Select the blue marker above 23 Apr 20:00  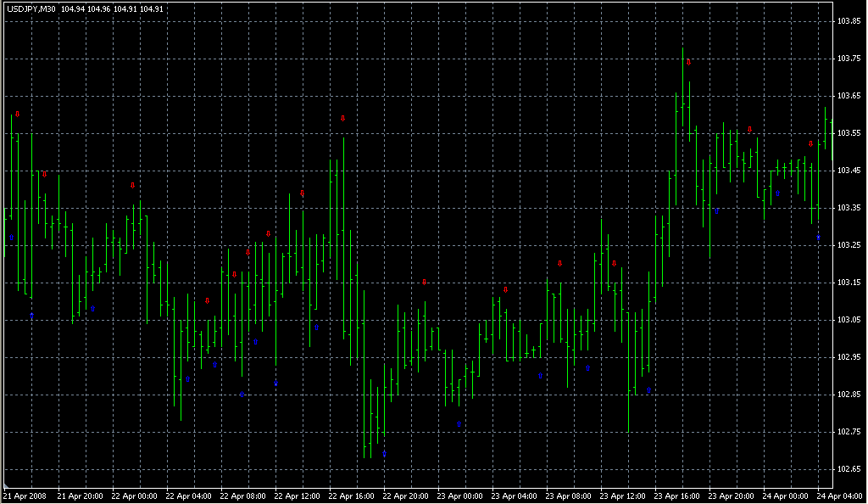[716, 210]
